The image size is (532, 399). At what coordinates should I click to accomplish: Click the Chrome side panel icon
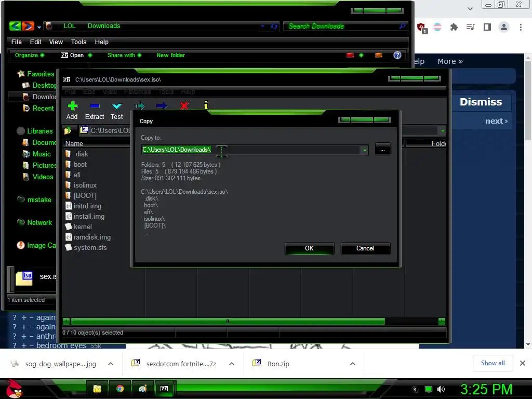point(487,27)
